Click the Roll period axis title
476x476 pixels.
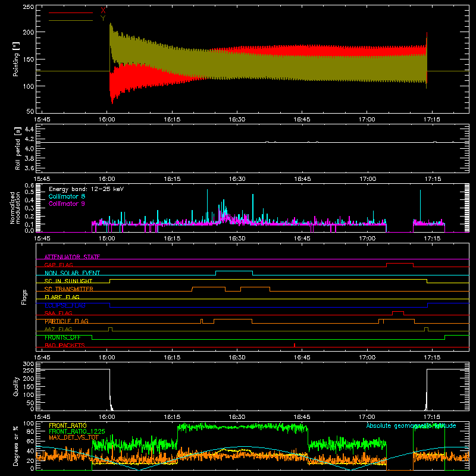[x=18, y=148]
